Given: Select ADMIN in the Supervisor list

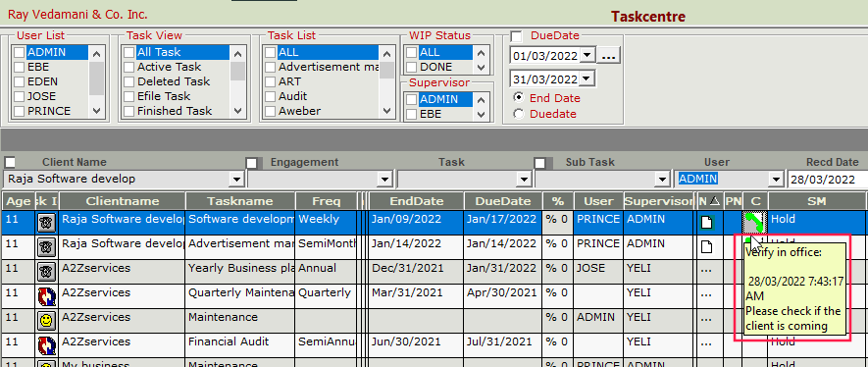Looking at the screenshot, I should 438,99.
